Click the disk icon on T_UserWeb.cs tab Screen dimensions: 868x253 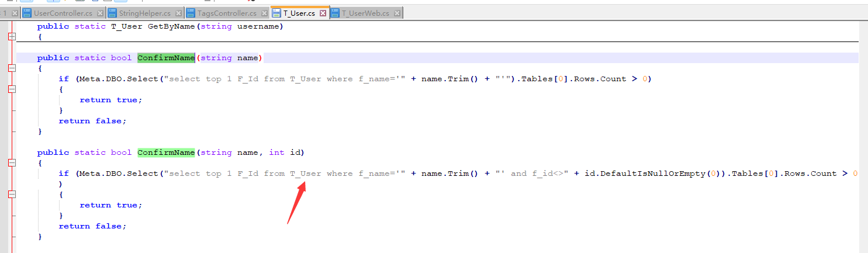pos(335,13)
